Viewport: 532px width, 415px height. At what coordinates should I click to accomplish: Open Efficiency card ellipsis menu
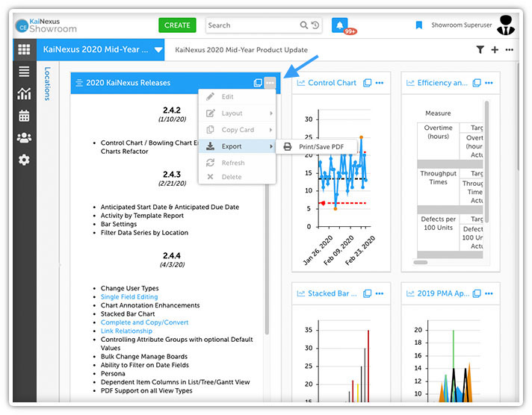[x=489, y=83]
